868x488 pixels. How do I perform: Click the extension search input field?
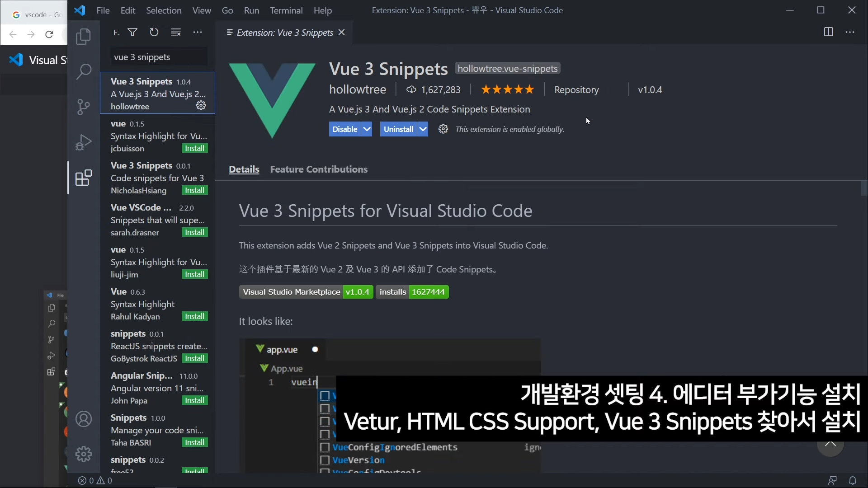pyautogui.click(x=158, y=57)
